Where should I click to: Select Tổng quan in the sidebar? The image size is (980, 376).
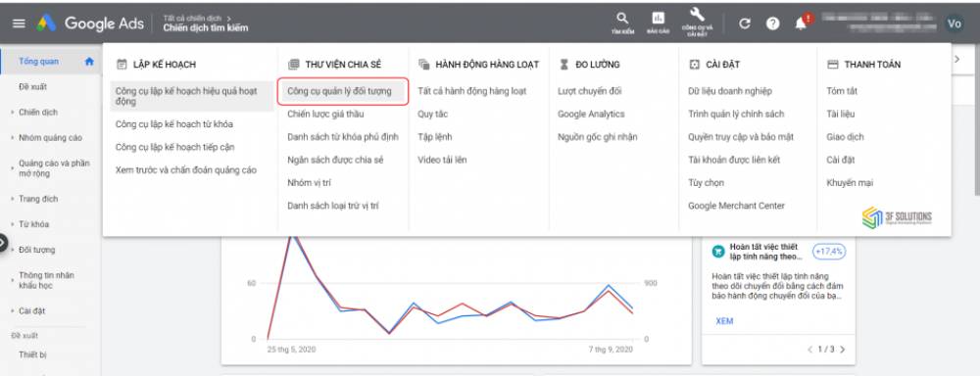tap(39, 62)
